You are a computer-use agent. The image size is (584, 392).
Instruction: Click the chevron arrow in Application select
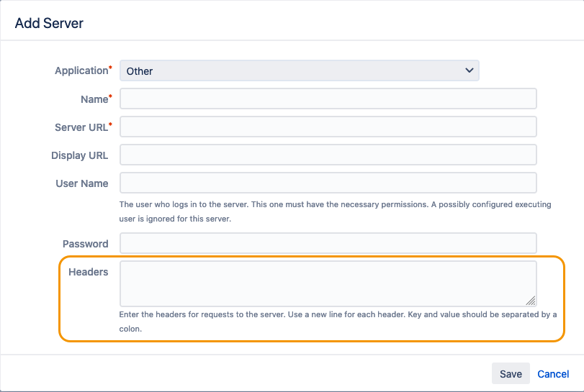click(470, 70)
